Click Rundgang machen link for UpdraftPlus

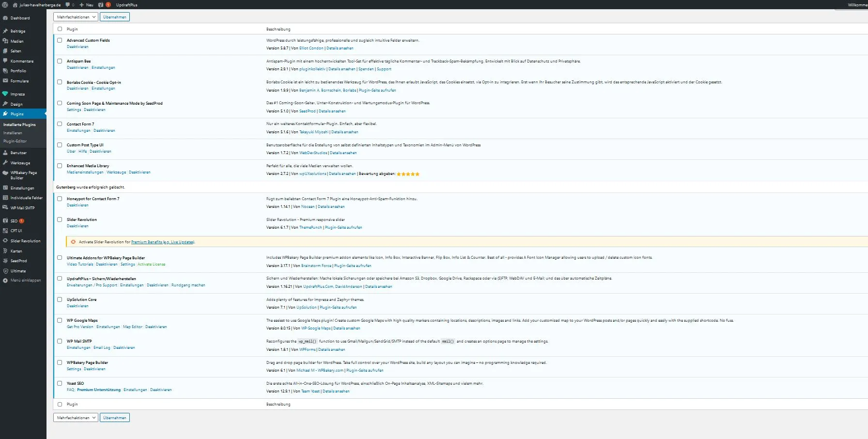(188, 285)
